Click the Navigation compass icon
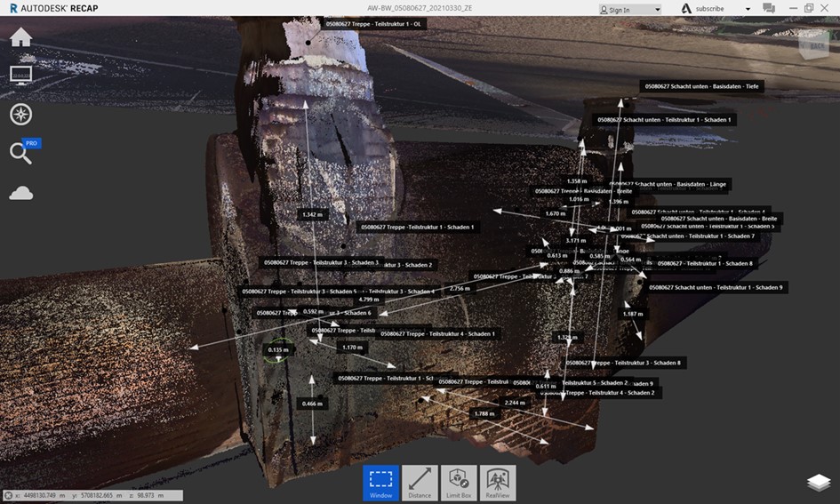This screenshot has width=840, height=504. tap(21, 114)
